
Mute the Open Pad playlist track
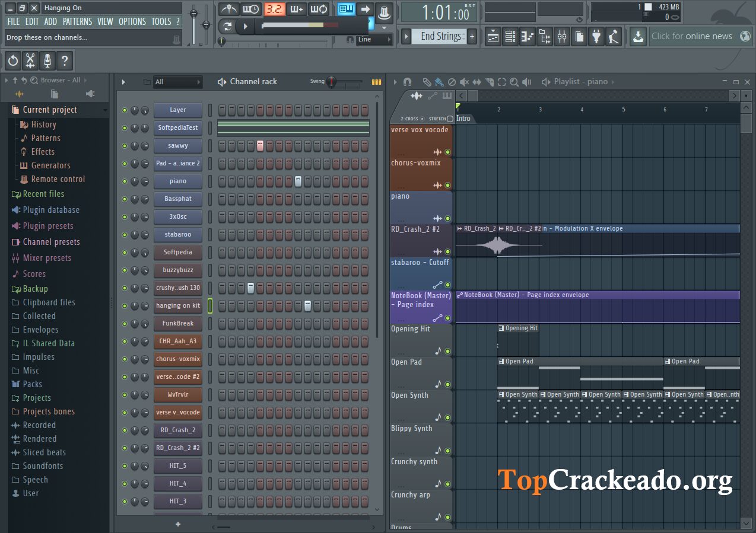coord(448,384)
